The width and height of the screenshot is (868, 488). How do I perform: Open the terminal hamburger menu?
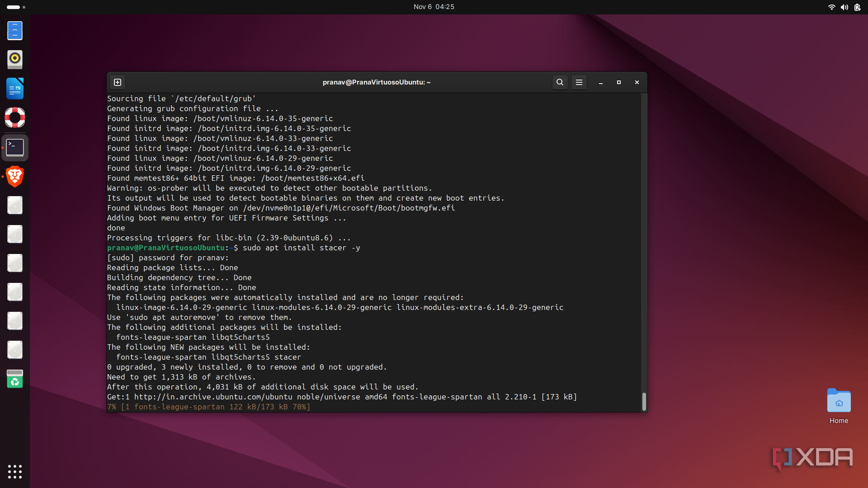point(579,82)
